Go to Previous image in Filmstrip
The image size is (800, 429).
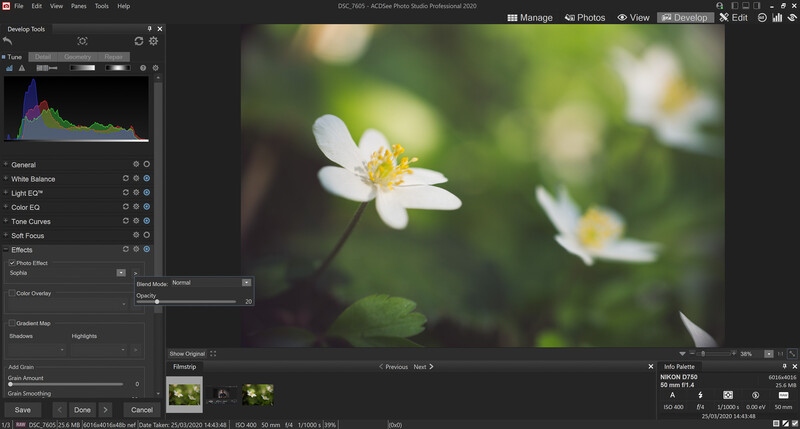point(393,367)
